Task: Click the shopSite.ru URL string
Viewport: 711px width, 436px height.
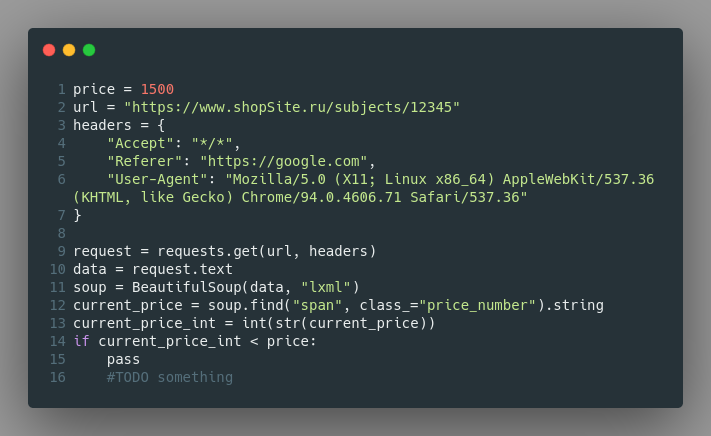Action: [x=292, y=107]
